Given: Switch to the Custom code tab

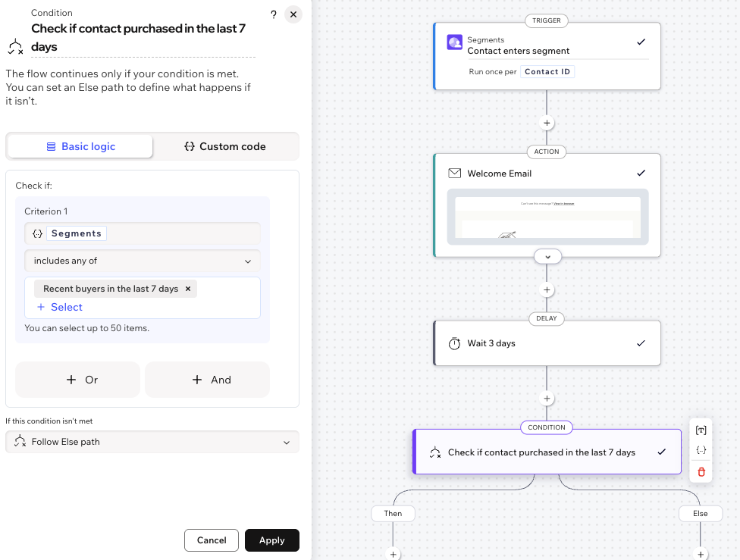Looking at the screenshot, I should coord(225,147).
